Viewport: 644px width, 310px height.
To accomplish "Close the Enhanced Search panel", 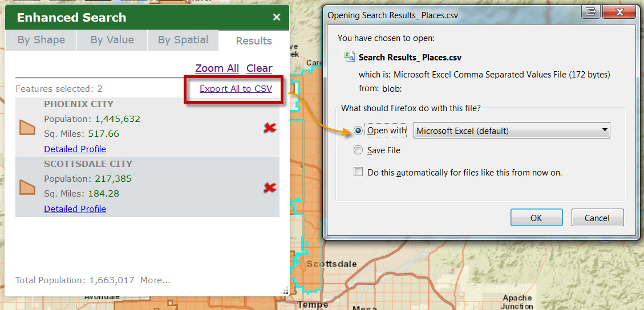I will pyautogui.click(x=277, y=17).
